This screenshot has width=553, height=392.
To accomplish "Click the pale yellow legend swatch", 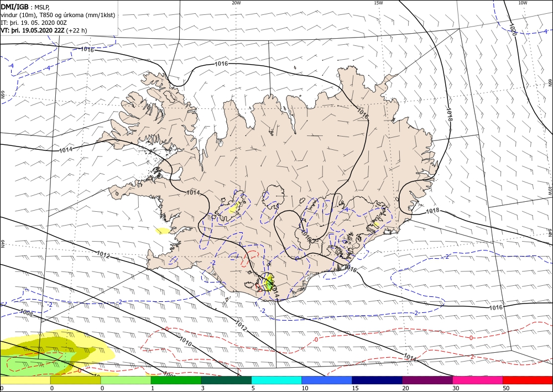I will pos(25,380).
